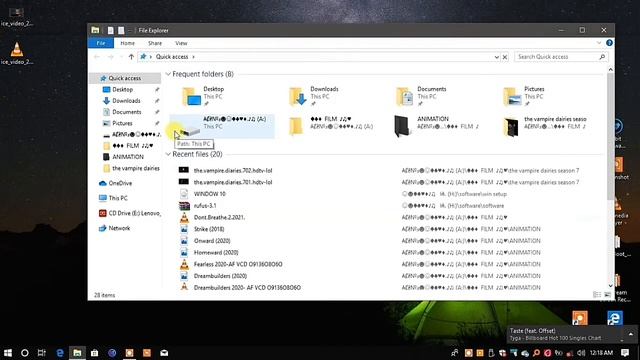Open Mail app from taskbar
The image size is (640, 360).
(x=164, y=353)
